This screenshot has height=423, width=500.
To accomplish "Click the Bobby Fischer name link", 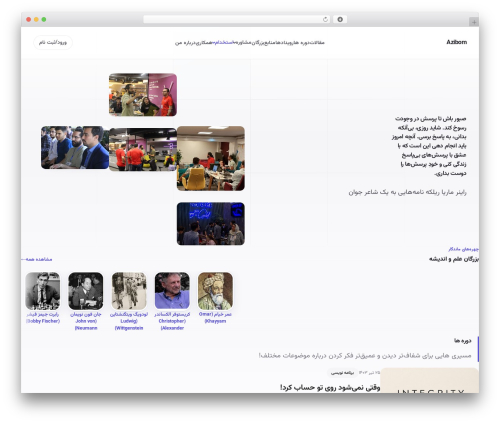I will [x=43, y=318].
